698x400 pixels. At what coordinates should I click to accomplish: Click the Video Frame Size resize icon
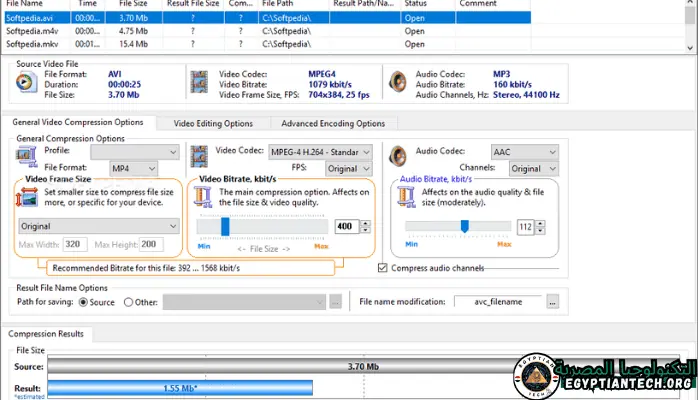[28, 198]
